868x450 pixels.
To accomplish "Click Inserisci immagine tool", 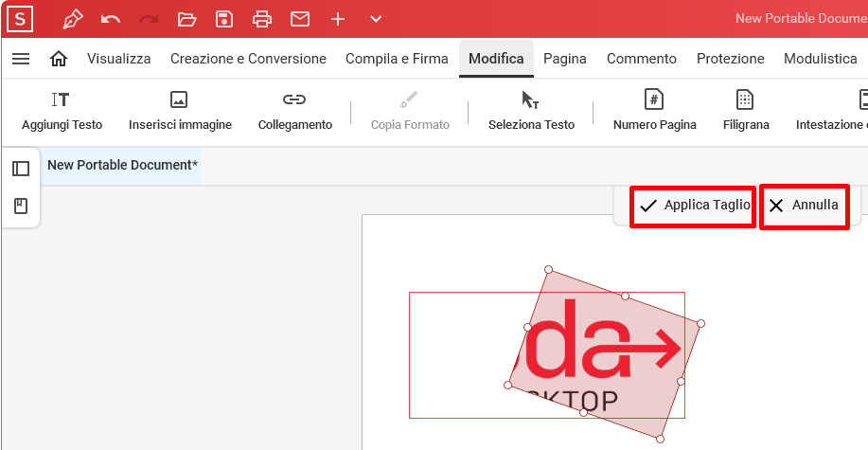I will [x=180, y=112].
